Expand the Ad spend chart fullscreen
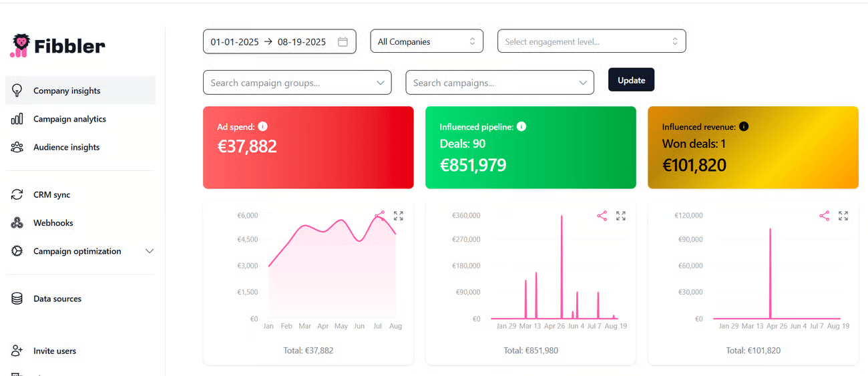Viewport: 868px width, 376px height. pos(399,216)
